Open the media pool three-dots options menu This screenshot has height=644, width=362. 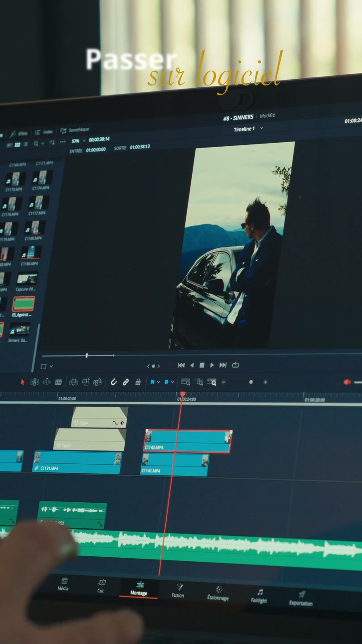(63, 142)
